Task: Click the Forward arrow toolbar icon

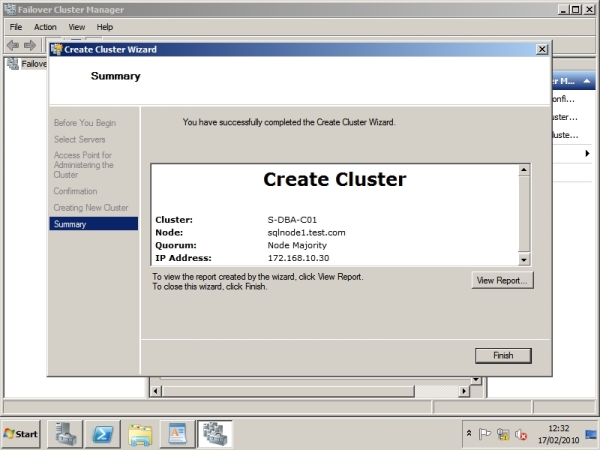Action: point(29,46)
